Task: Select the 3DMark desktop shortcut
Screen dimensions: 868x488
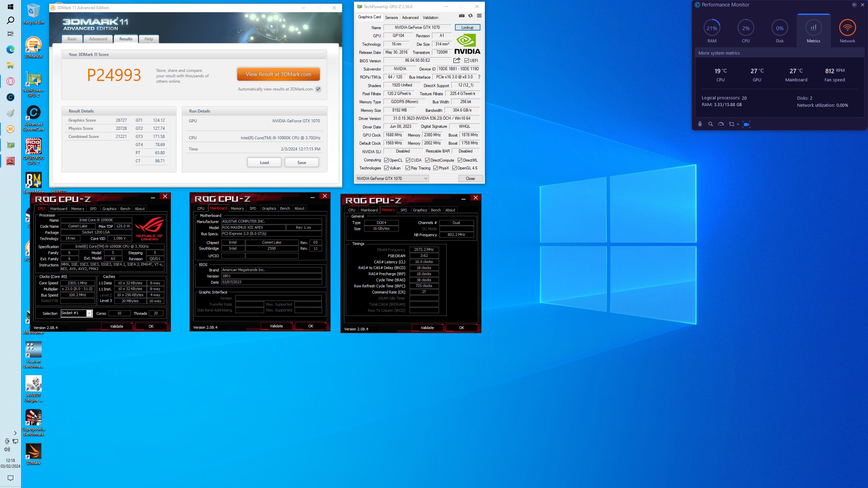Action: [33, 454]
